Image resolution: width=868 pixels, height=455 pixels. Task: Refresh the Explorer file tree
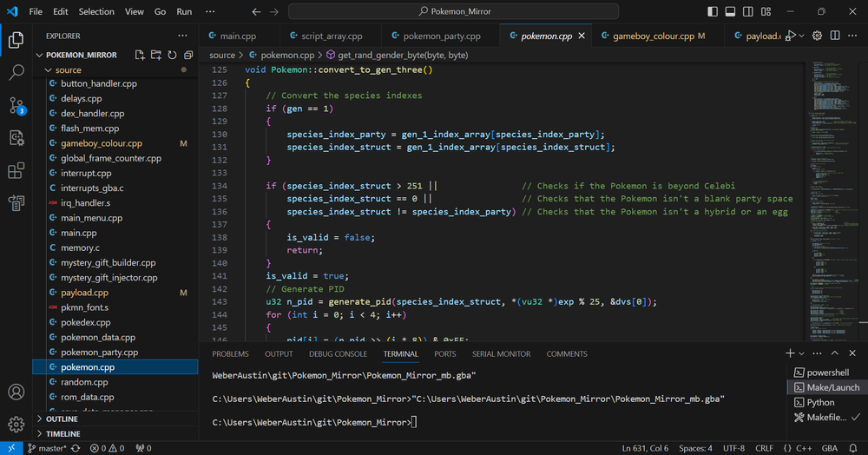coord(172,55)
